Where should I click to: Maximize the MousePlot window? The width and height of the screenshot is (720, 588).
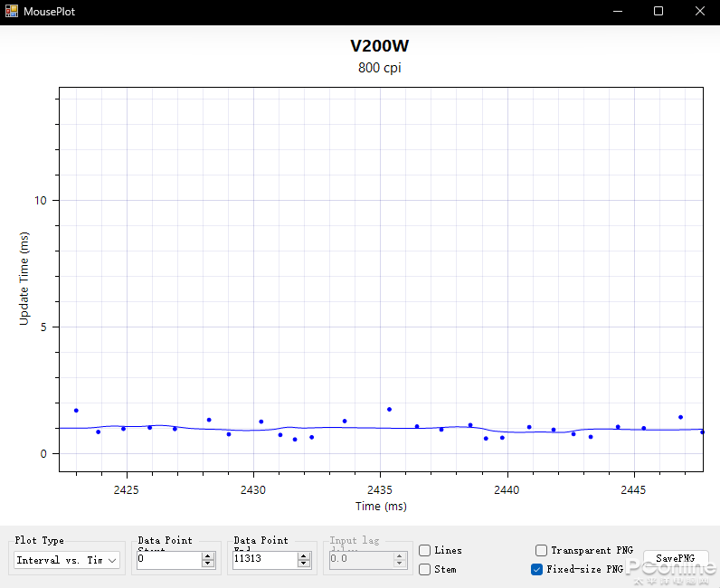pos(658,11)
